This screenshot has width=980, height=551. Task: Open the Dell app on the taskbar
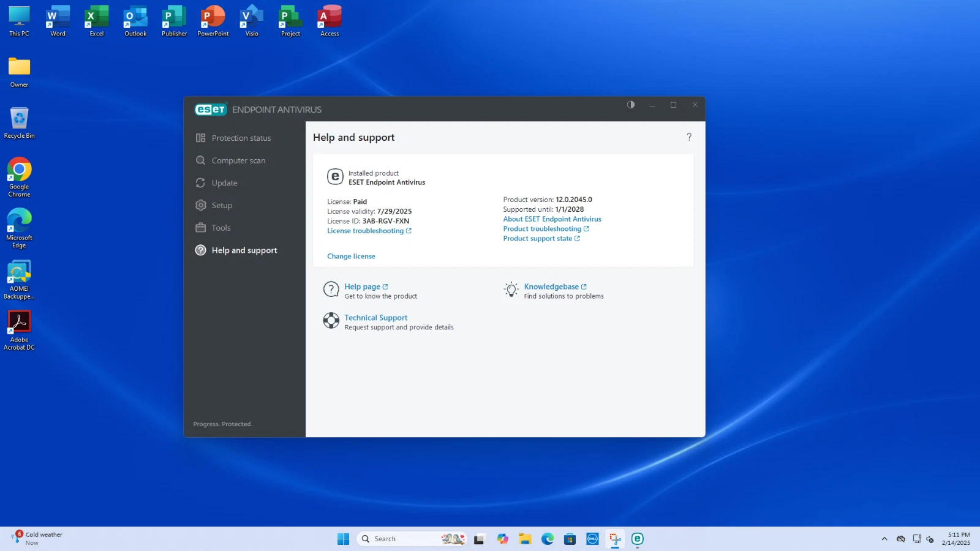592,539
